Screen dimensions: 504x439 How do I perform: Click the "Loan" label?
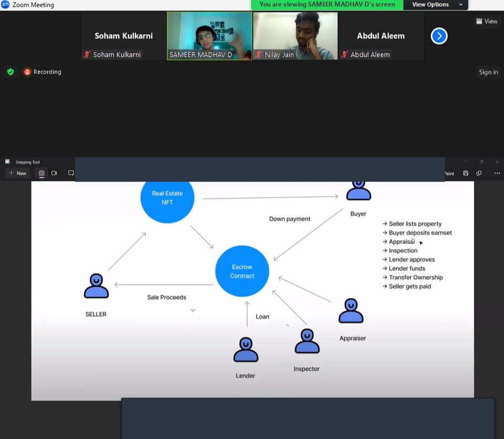tap(263, 316)
